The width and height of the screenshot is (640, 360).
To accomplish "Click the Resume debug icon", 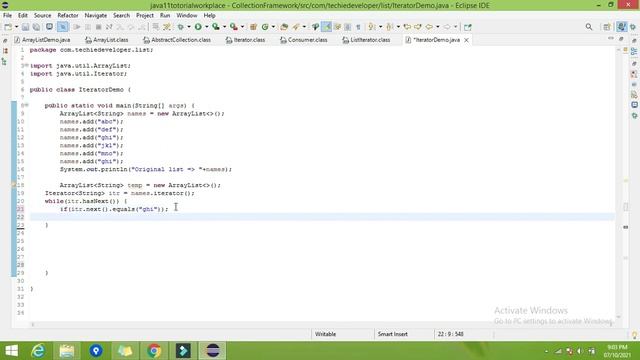I will [76, 27].
